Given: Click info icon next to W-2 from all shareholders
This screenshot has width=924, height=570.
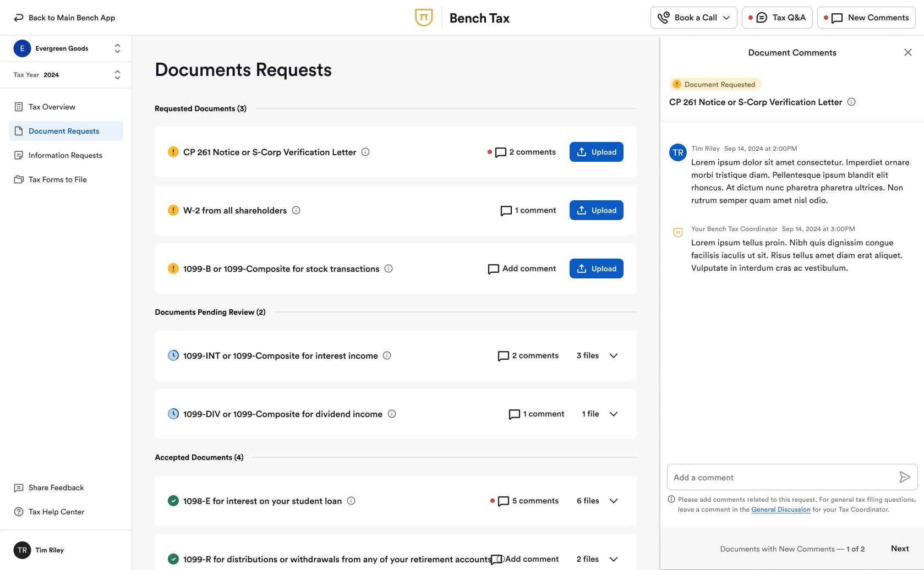Looking at the screenshot, I should pos(296,210).
